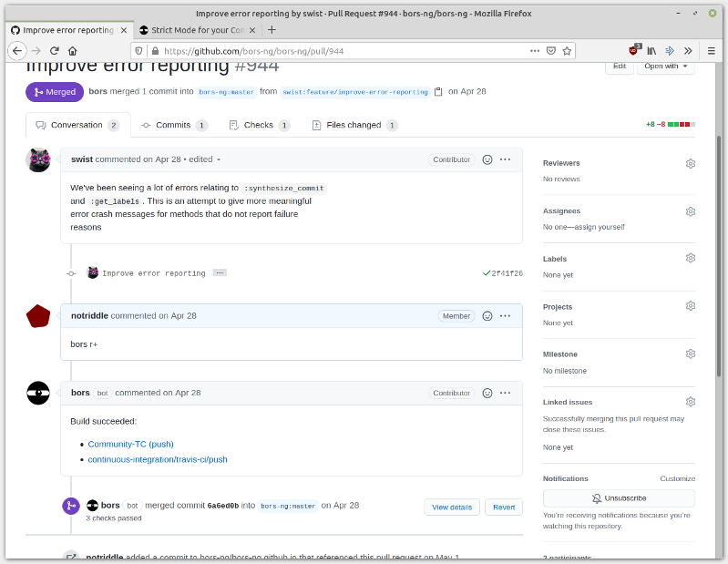Bookmark this page with the star
This screenshot has height=564, width=728.
click(x=567, y=51)
